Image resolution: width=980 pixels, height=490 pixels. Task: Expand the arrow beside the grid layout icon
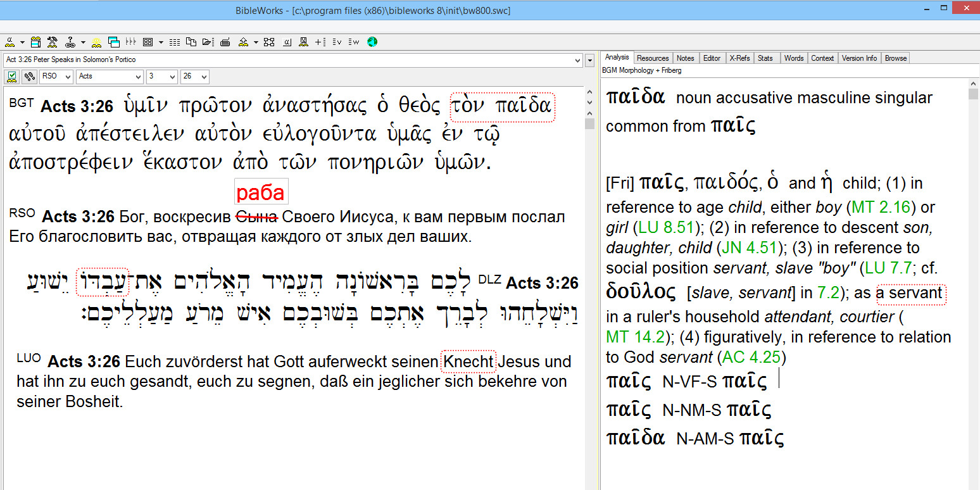click(x=161, y=42)
